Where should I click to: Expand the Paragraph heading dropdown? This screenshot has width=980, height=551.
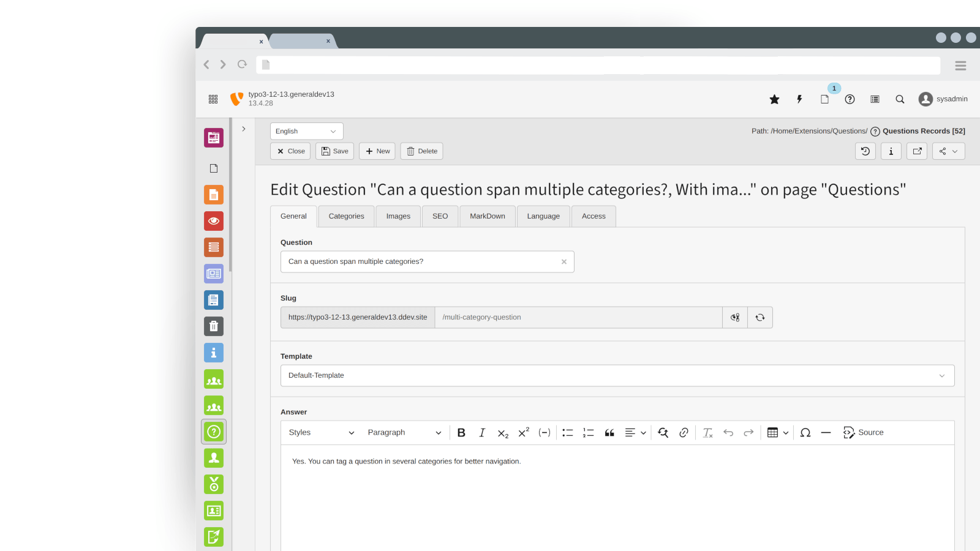[404, 433]
